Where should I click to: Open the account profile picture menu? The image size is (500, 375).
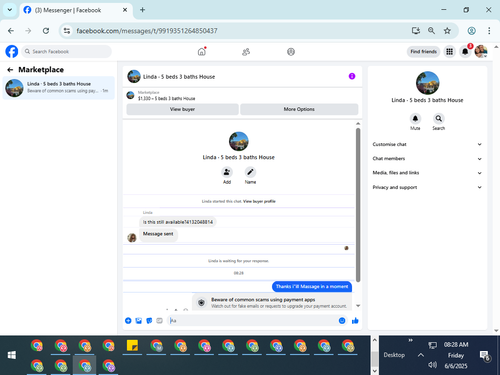click(481, 52)
